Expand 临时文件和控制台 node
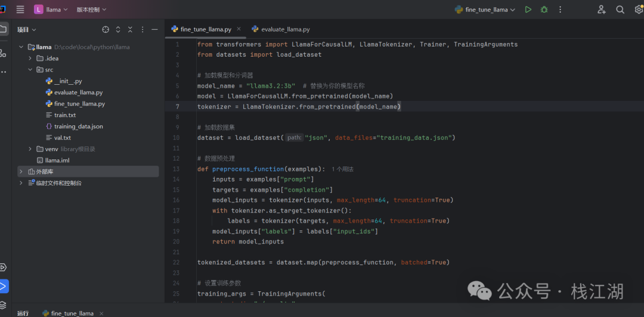The height and width of the screenshot is (317, 644). [21, 183]
